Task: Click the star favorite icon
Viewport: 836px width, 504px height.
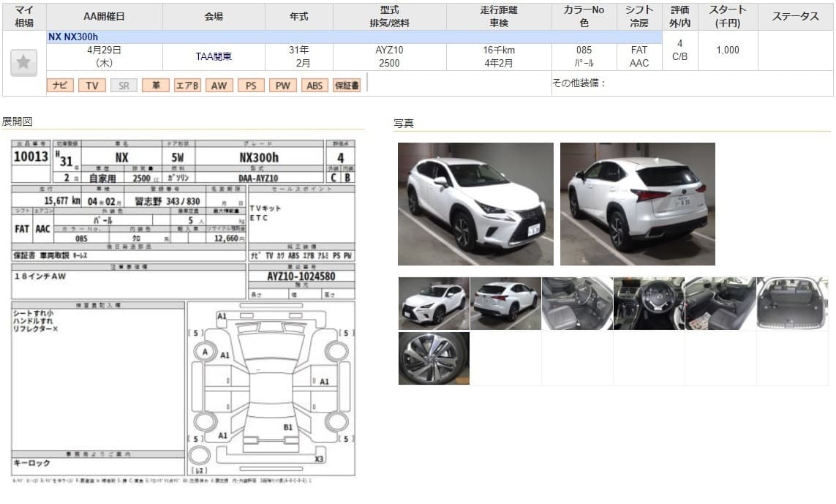Action: (x=23, y=62)
